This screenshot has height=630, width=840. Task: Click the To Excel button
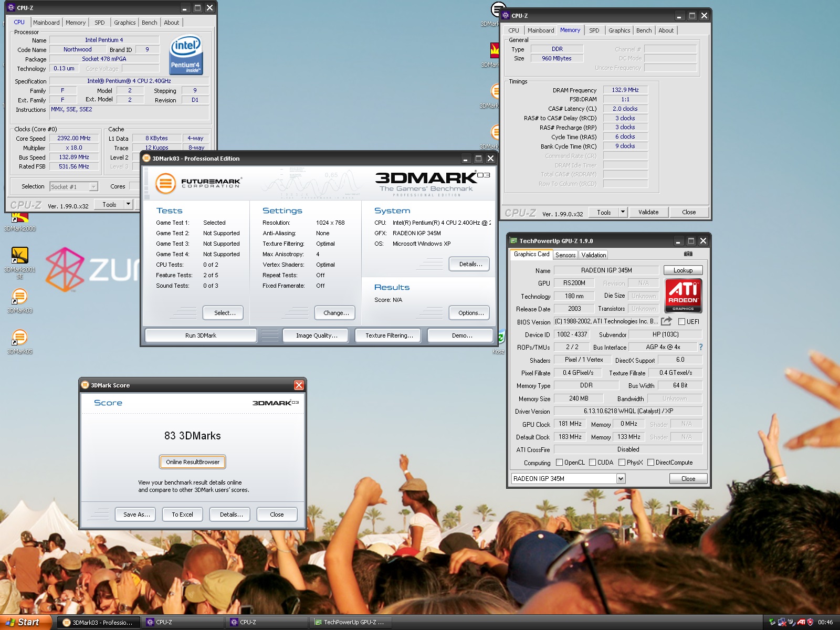pos(182,514)
